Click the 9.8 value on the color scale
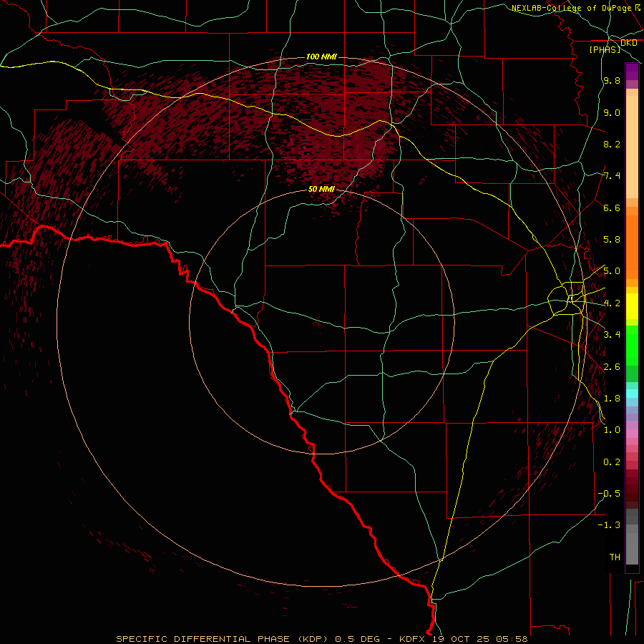Image resolution: width=644 pixels, height=644 pixels. tap(612, 80)
